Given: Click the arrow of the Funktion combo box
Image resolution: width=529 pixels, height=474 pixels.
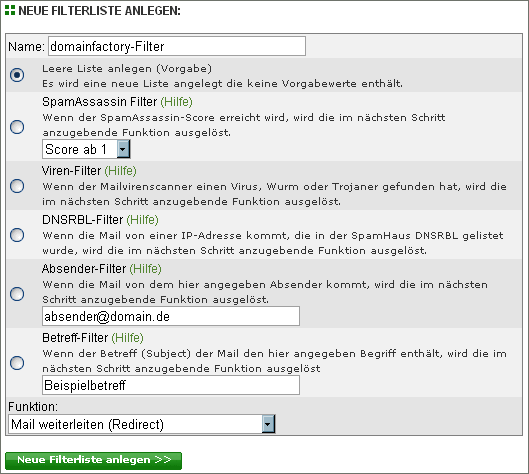Looking at the screenshot, I should [x=268, y=424].
